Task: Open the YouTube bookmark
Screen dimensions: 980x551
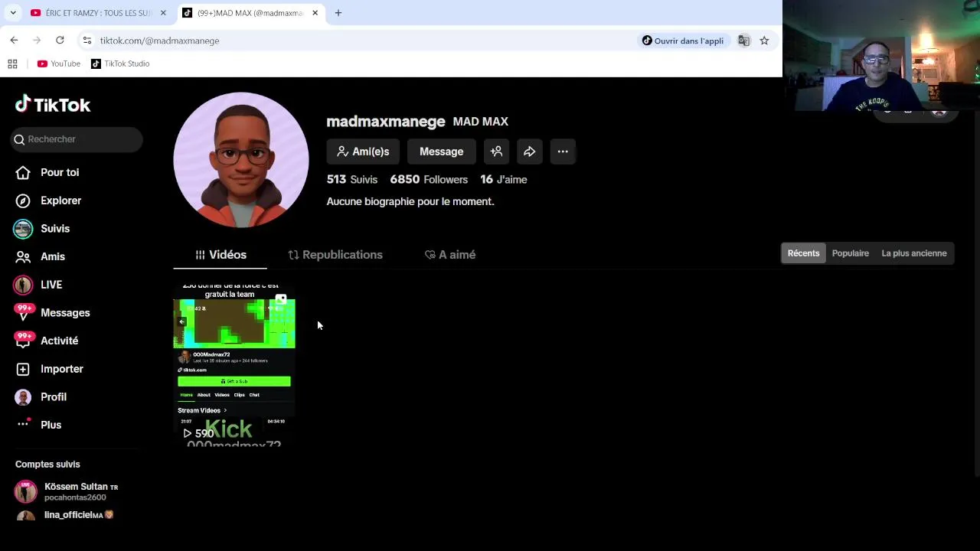Action: [x=59, y=64]
